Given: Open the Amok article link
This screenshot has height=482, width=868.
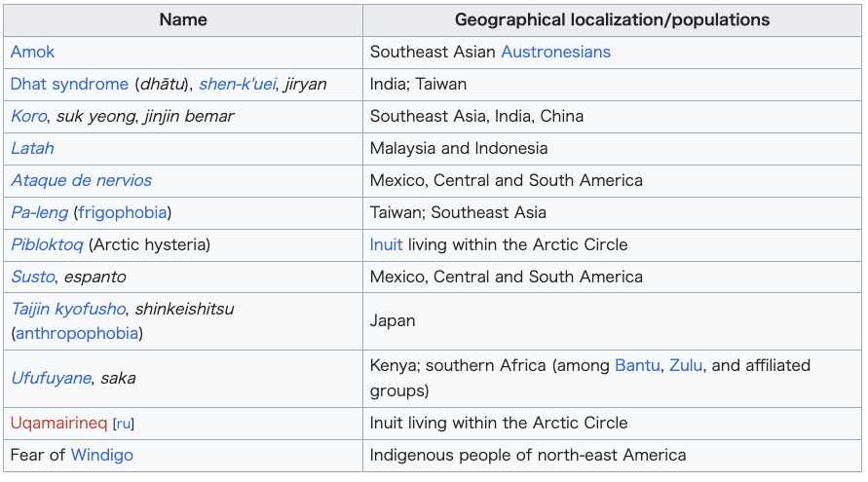Looking at the screenshot, I should point(32,52).
